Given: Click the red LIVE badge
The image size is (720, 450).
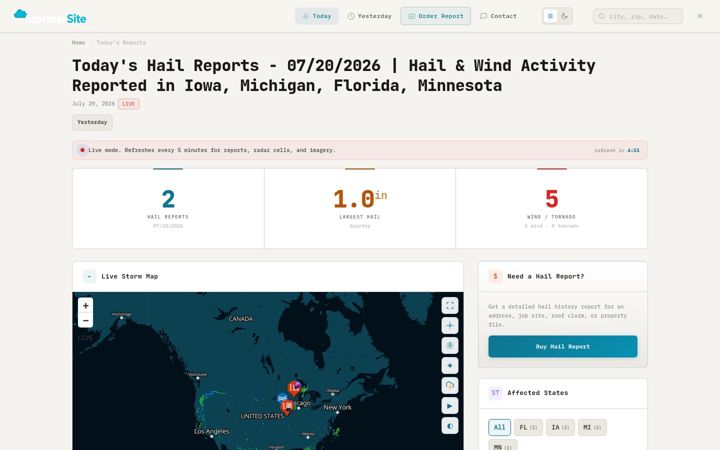Looking at the screenshot, I should click(x=129, y=104).
